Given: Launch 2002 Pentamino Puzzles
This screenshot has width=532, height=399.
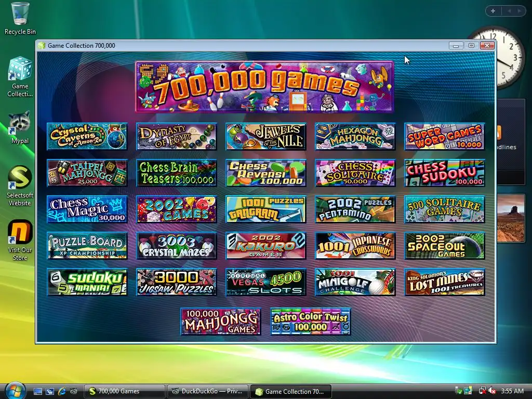Looking at the screenshot, I should [355, 209].
